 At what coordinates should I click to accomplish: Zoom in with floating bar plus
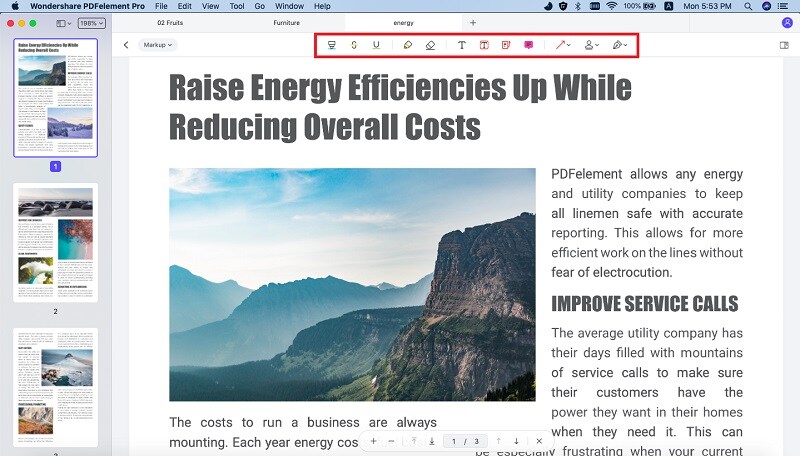pyautogui.click(x=373, y=441)
